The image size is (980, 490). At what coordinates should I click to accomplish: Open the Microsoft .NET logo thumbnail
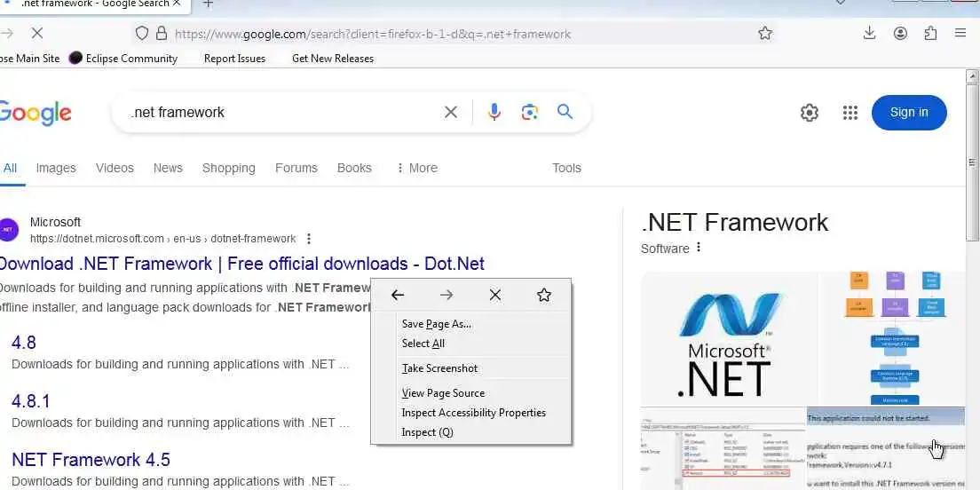coord(729,338)
